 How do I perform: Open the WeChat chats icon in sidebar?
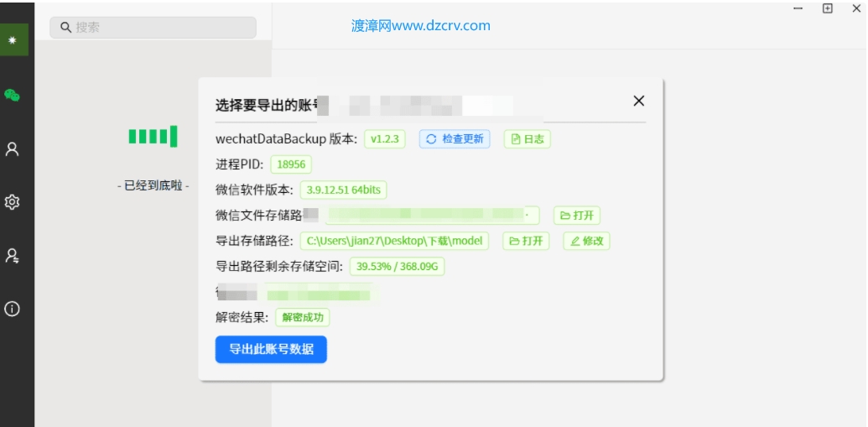tap(13, 96)
